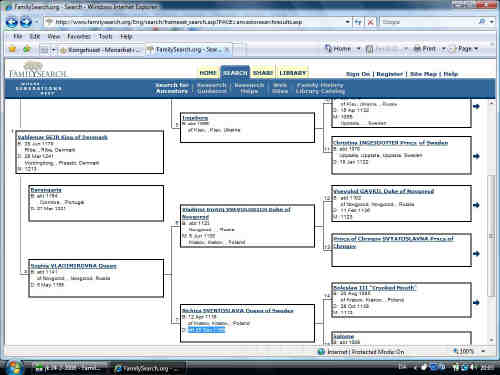This screenshot has width=500, height=375.
Task: Open the zoom level 100% dropdown
Action: pos(483,351)
